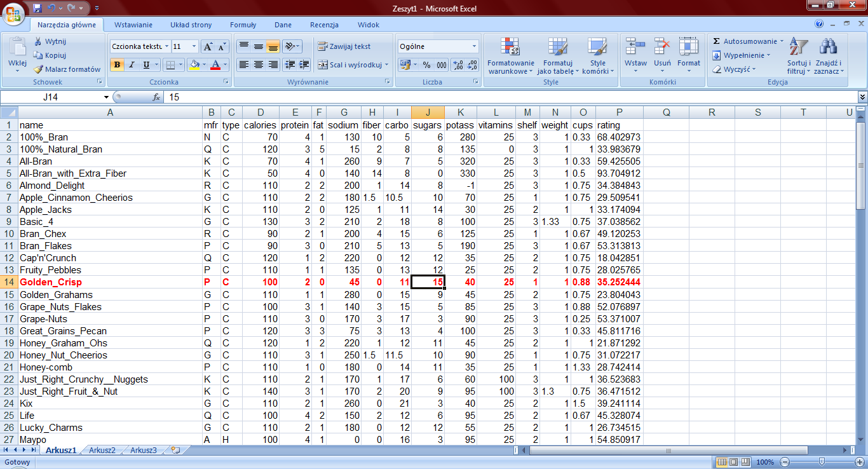Decrease the cell indent
868x469 pixels.
290,65
